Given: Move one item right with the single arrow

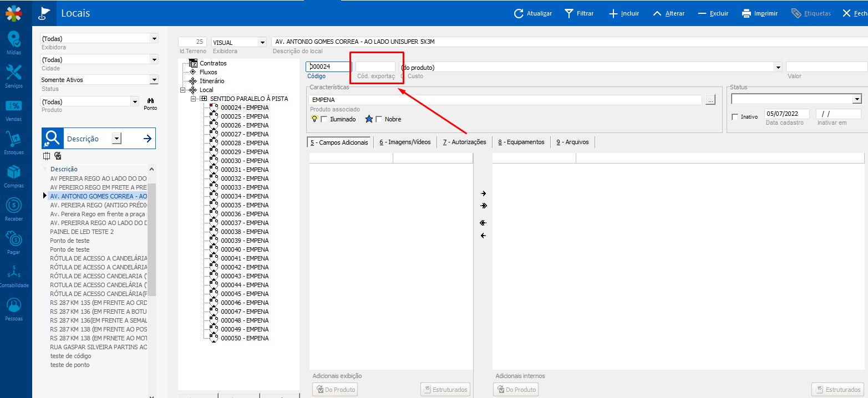Looking at the screenshot, I should [x=483, y=193].
